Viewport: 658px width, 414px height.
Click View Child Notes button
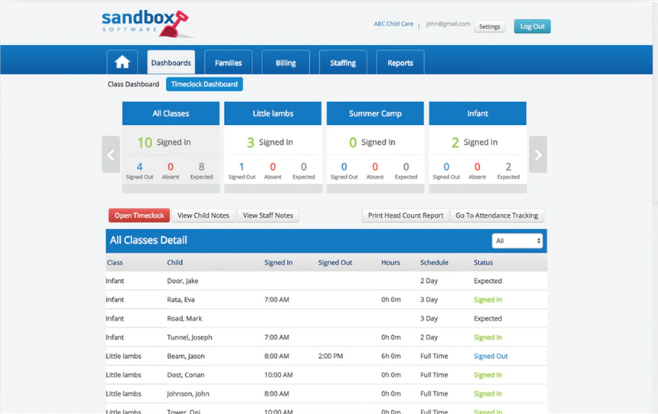(203, 215)
